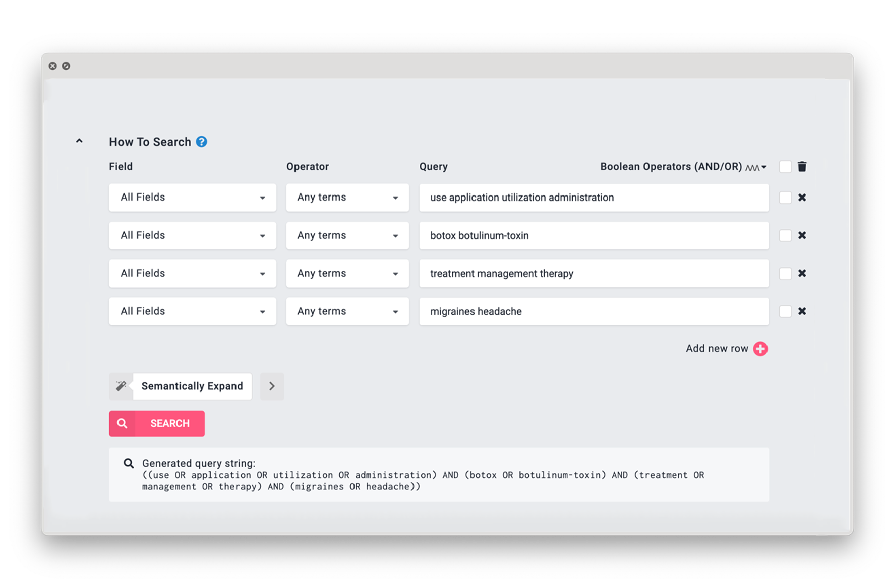
Task: Click the Add new row plus icon
Action: coord(760,348)
